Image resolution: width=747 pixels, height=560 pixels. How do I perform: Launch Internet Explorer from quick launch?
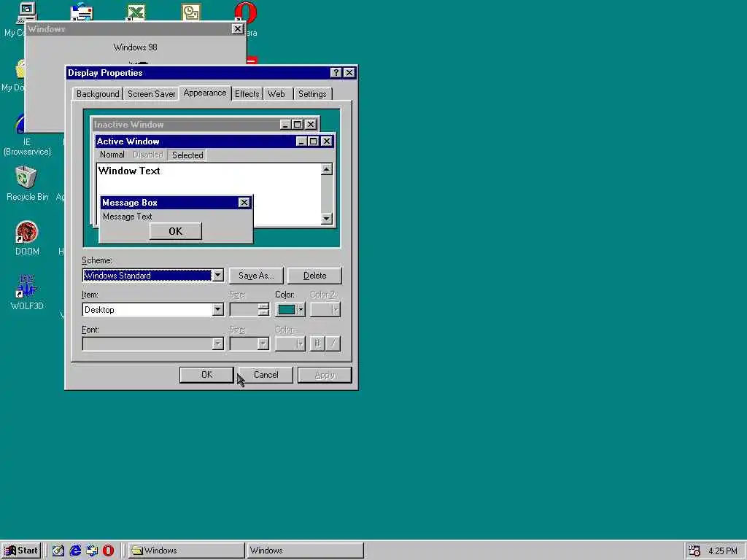pyautogui.click(x=75, y=551)
